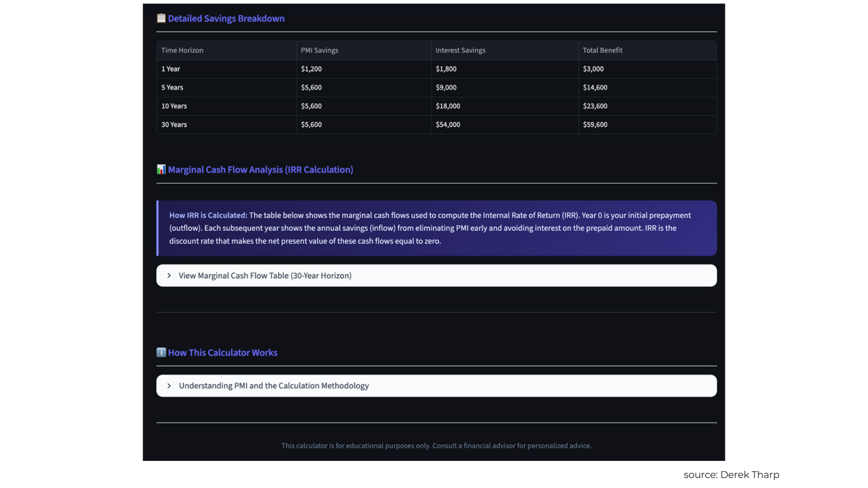The width and height of the screenshot is (868, 488).
Task: Select the 1 Year row label
Action: click(171, 69)
